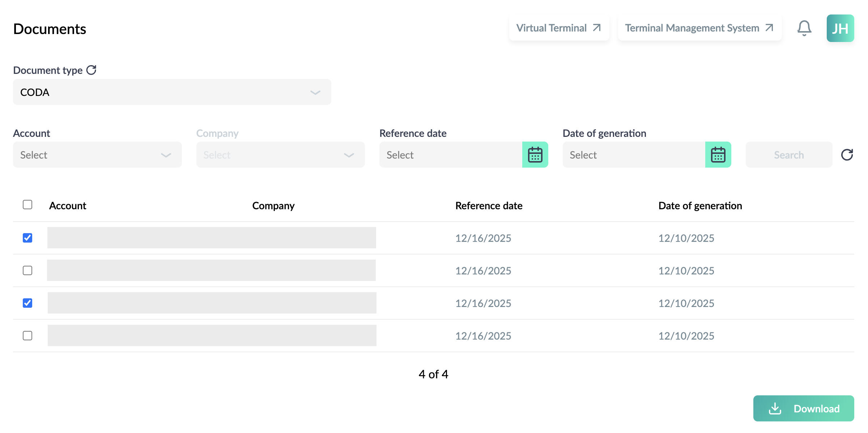
Task: Toggle the select-all checkbox in table header
Action: pyautogui.click(x=27, y=205)
